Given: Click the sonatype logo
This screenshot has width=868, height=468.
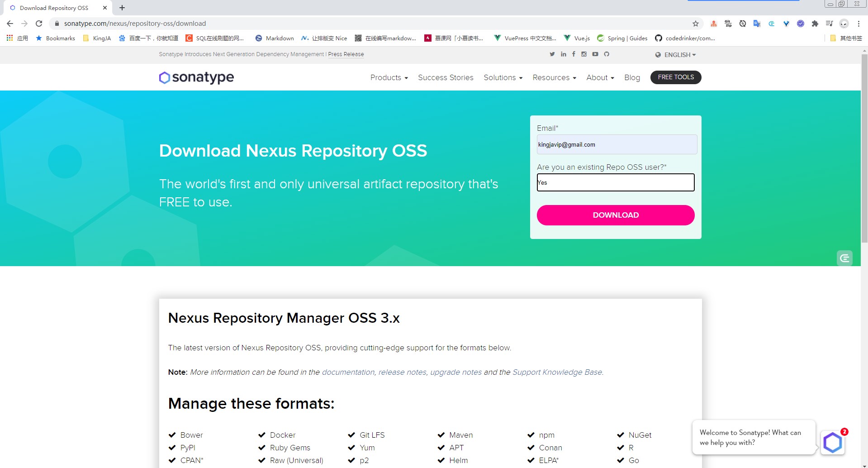Looking at the screenshot, I should [x=196, y=77].
